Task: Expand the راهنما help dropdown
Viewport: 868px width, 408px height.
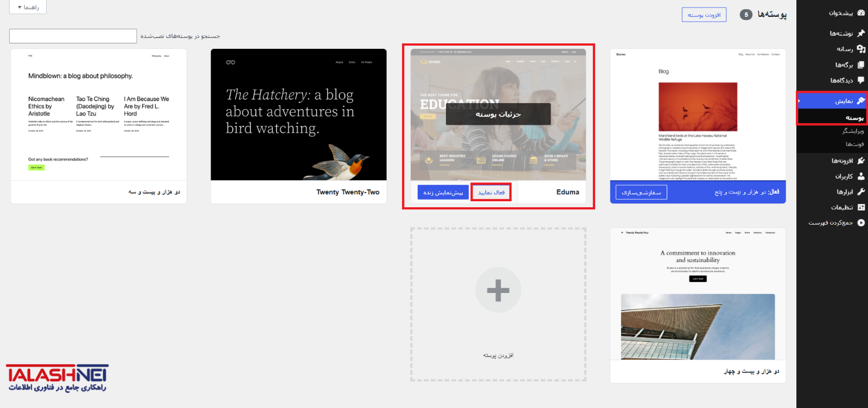Action: click(28, 7)
